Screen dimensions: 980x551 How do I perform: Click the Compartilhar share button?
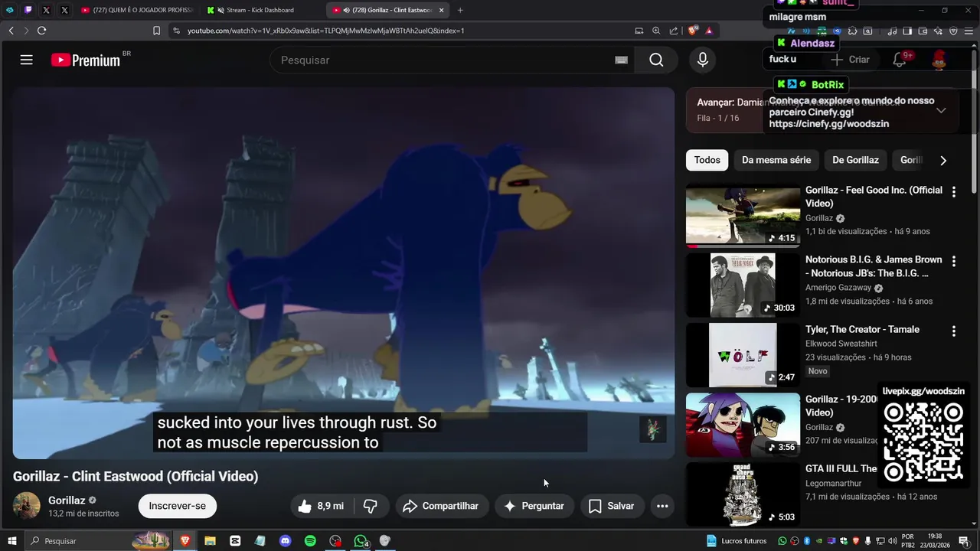441,506
